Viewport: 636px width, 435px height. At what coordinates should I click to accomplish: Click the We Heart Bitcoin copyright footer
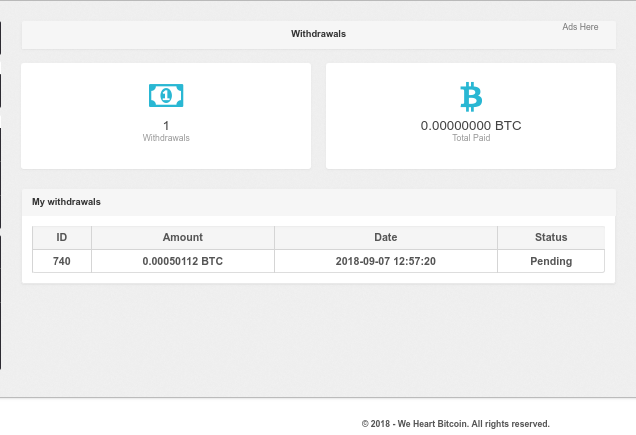456,424
